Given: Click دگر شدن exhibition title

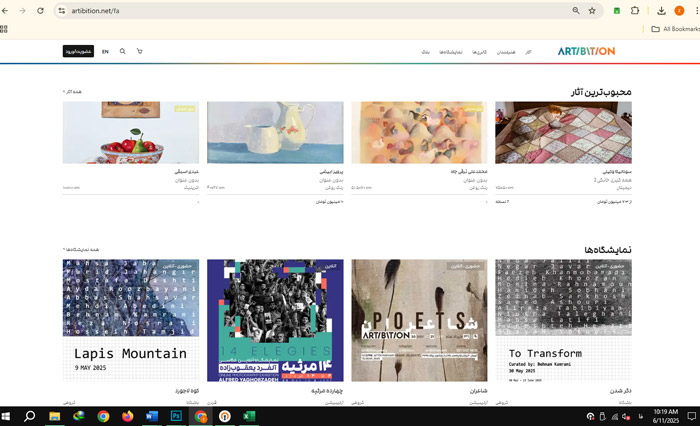Looking at the screenshot, I should pyautogui.click(x=621, y=391).
